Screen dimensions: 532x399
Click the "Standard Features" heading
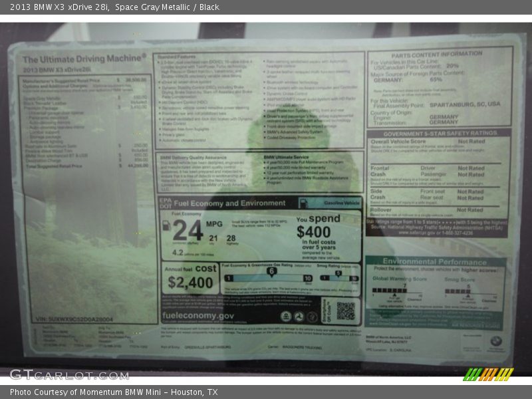(x=176, y=57)
